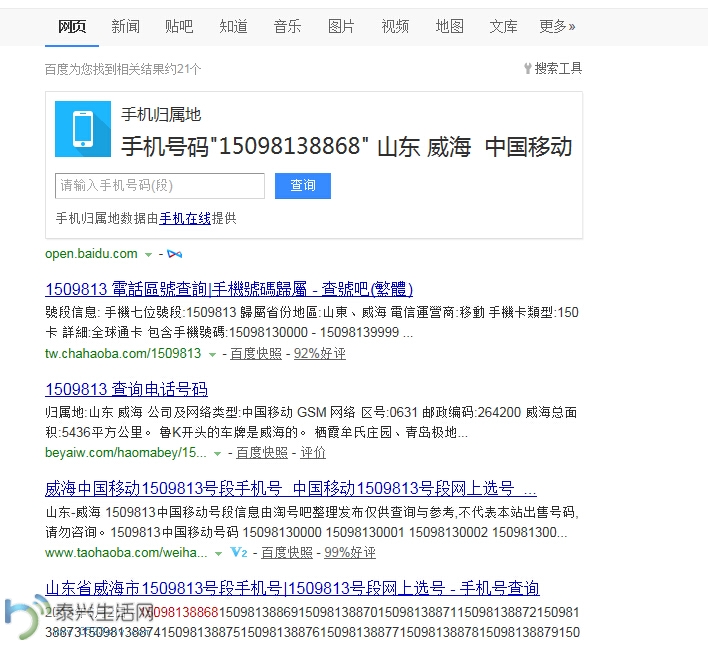Click the 手机在线 provider link

pos(185,218)
